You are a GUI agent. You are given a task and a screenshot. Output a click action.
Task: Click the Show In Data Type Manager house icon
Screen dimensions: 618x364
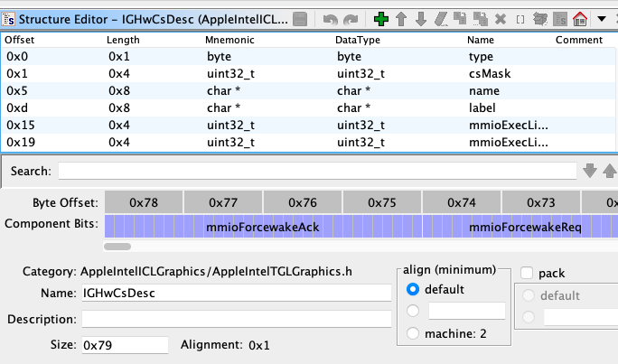tap(580, 19)
